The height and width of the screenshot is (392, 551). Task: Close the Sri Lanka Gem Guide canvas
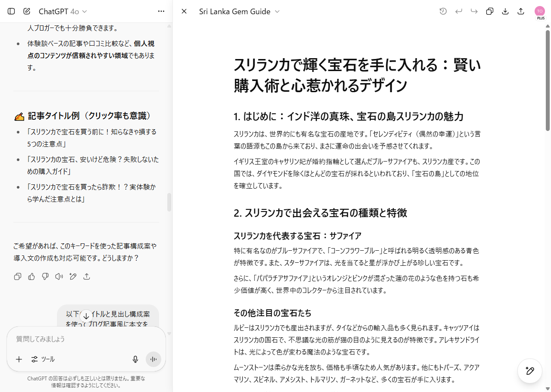184,11
